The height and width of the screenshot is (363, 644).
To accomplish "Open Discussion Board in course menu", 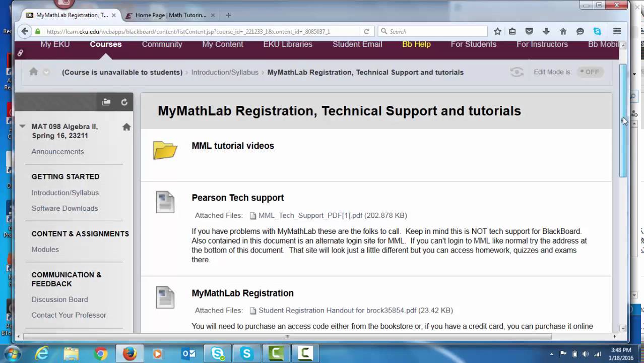I will (x=59, y=299).
